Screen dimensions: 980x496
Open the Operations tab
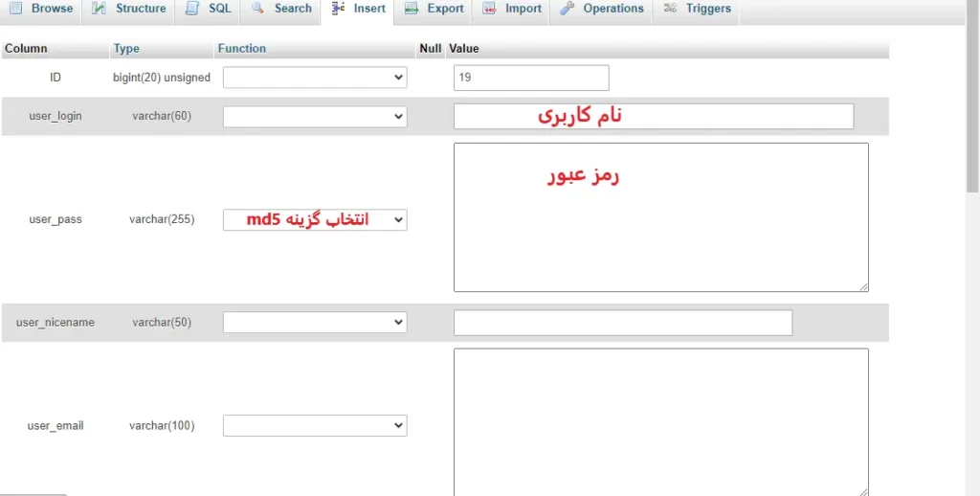click(x=601, y=9)
